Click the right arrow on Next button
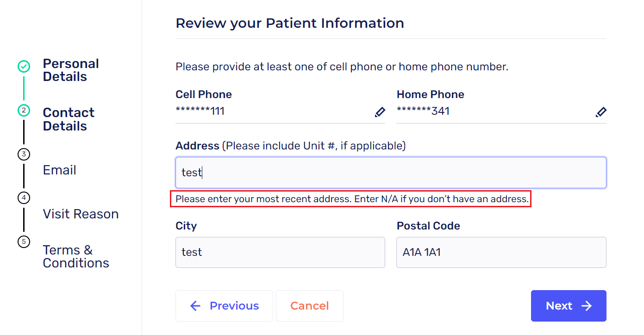Image resolution: width=644 pixels, height=335 pixels. (x=587, y=306)
